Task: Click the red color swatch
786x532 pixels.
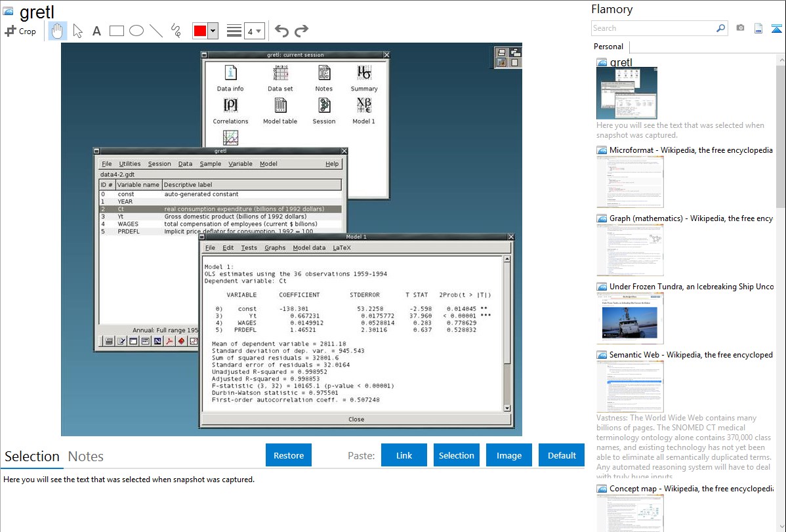Action: pos(200,31)
